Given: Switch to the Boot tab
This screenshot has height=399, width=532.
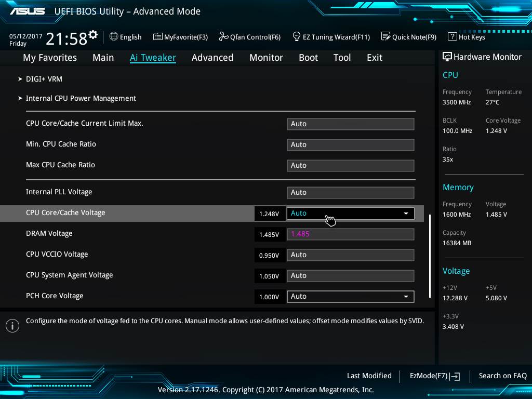Looking at the screenshot, I should [309, 58].
